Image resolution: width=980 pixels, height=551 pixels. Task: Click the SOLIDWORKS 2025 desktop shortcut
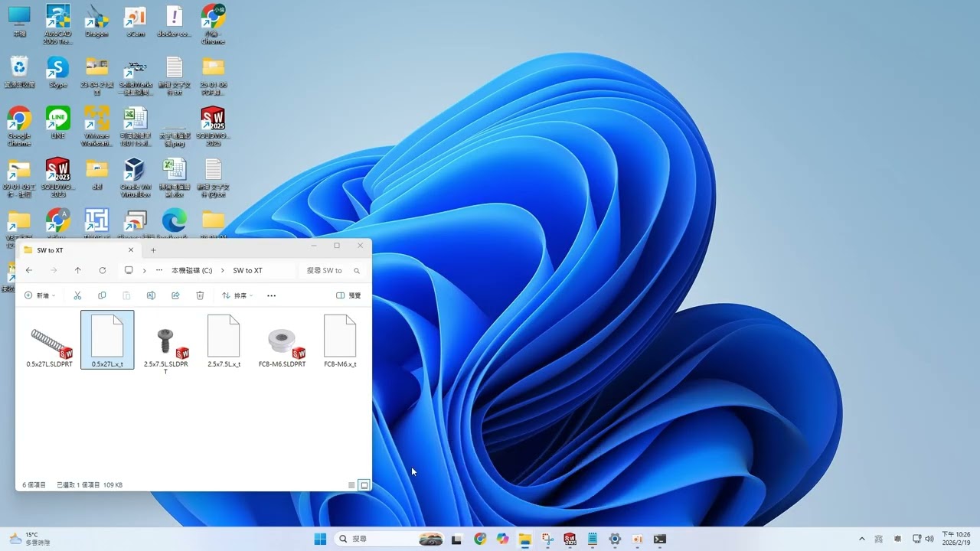213,127
